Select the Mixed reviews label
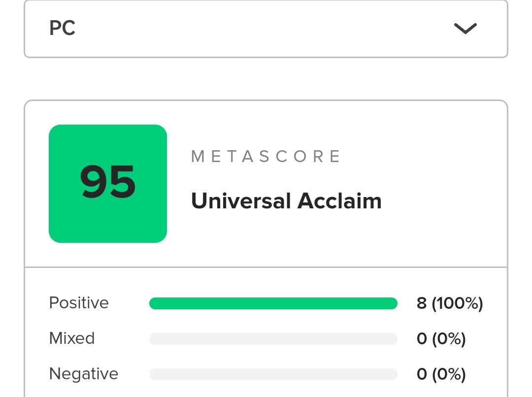The image size is (532, 397). (x=71, y=338)
